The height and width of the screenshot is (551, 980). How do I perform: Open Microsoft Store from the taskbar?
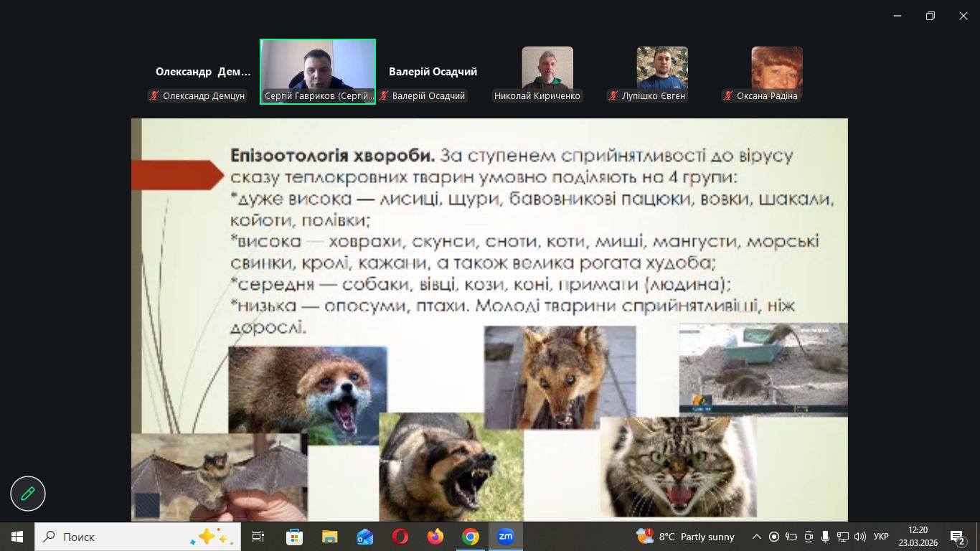click(x=294, y=537)
